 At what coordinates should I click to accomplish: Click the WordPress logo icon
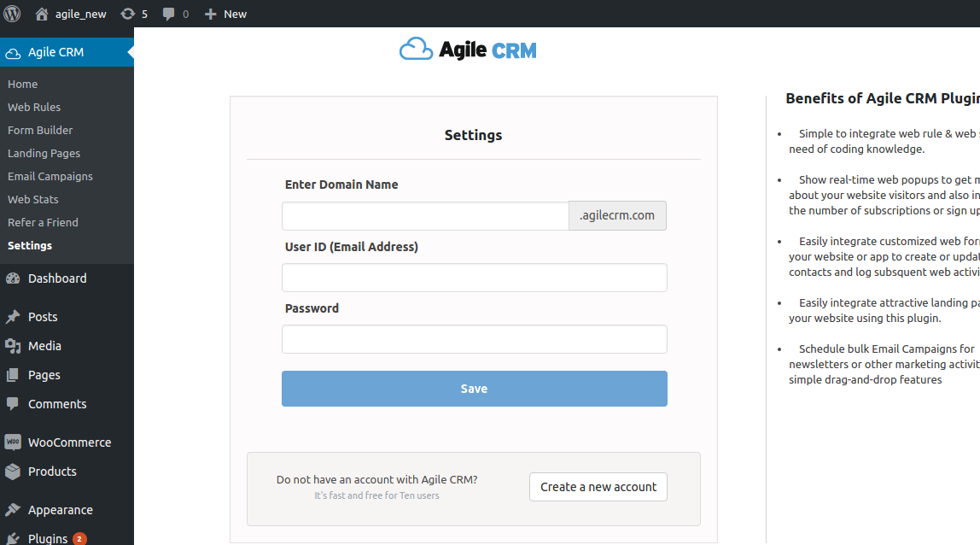[12, 13]
